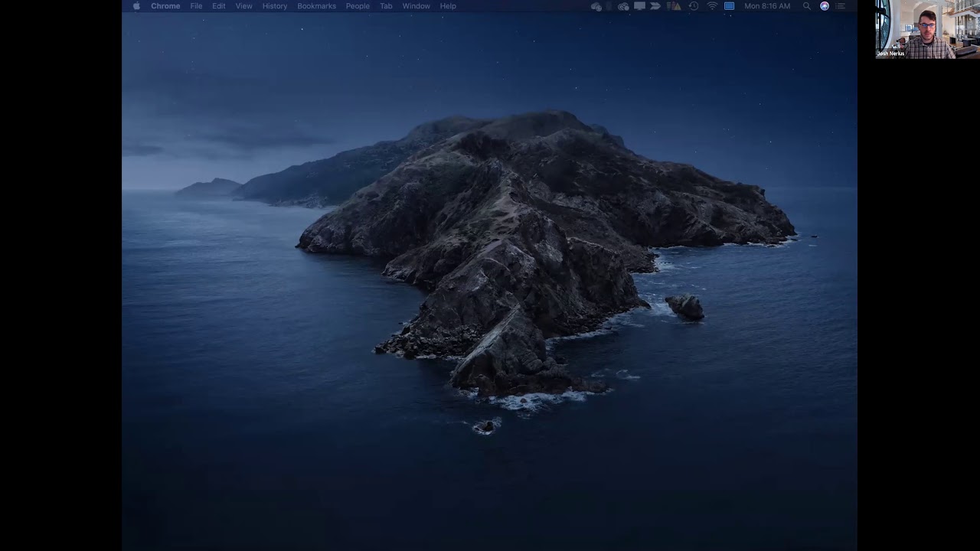Viewport: 980px width, 551px height.
Task: Click the Creative Cloud status icon
Action: coord(623,6)
